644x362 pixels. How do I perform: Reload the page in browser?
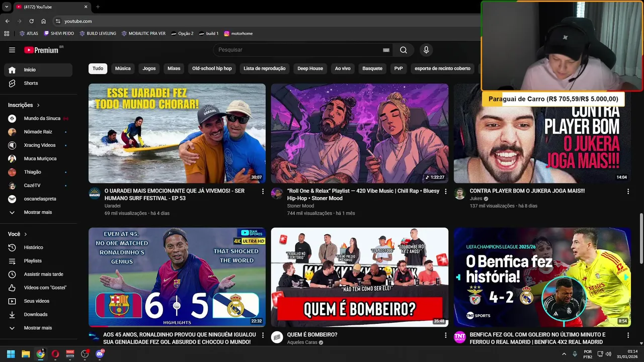click(x=31, y=21)
